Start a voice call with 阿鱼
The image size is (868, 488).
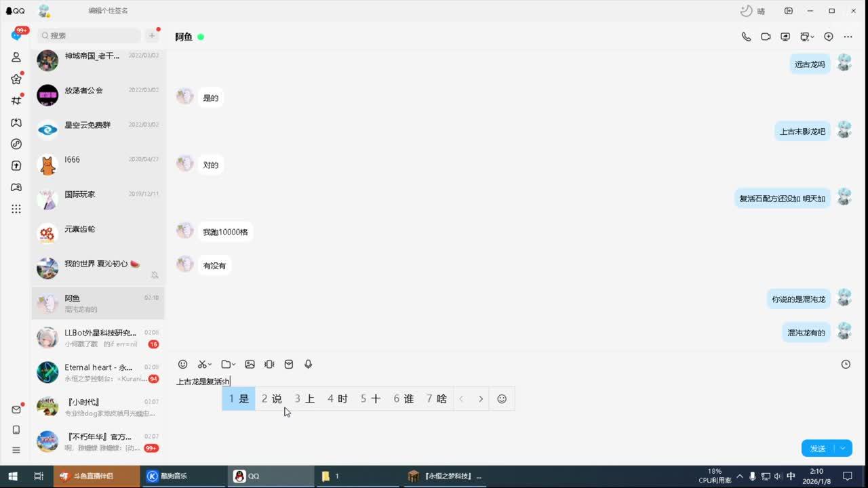[746, 37]
